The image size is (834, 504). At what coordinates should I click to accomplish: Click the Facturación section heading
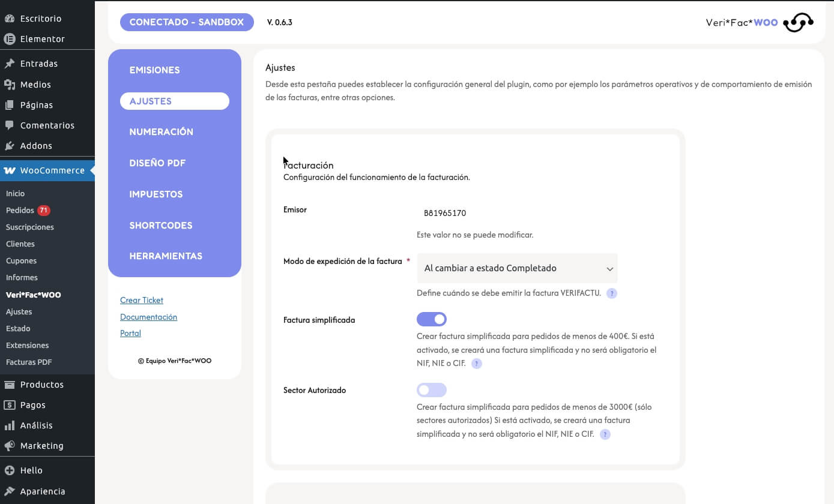click(308, 165)
